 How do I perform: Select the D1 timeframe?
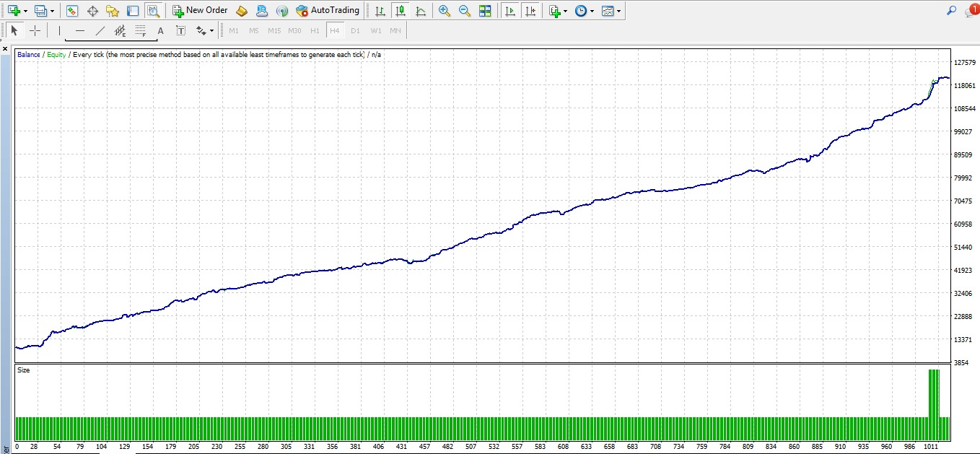click(x=355, y=31)
